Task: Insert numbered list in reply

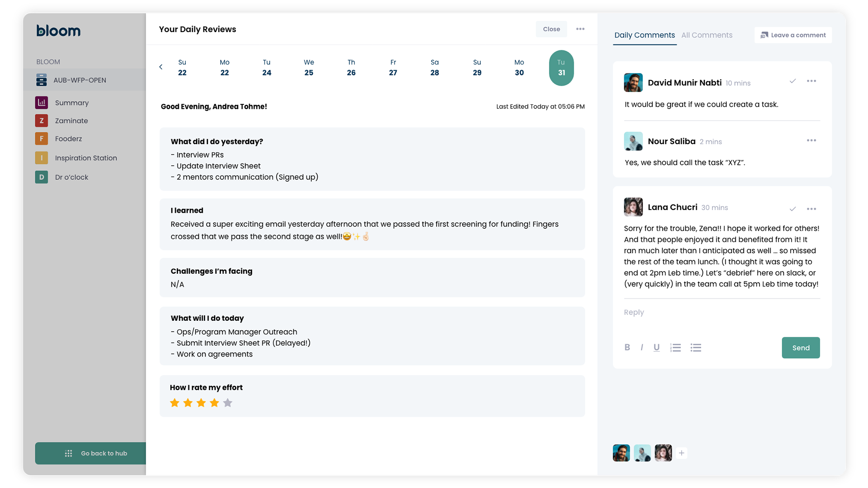Action: (x=675, y=347)
